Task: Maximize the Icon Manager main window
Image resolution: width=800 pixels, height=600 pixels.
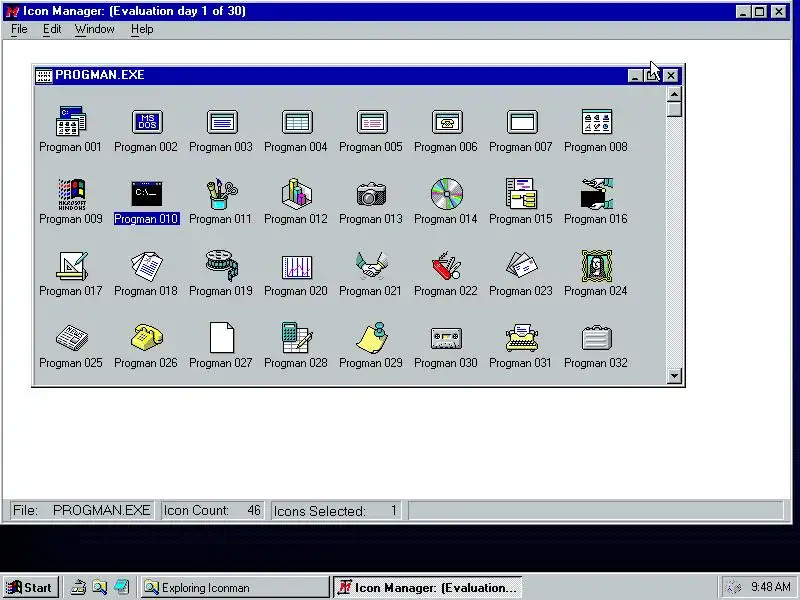Action: click(x=760, y=11)
